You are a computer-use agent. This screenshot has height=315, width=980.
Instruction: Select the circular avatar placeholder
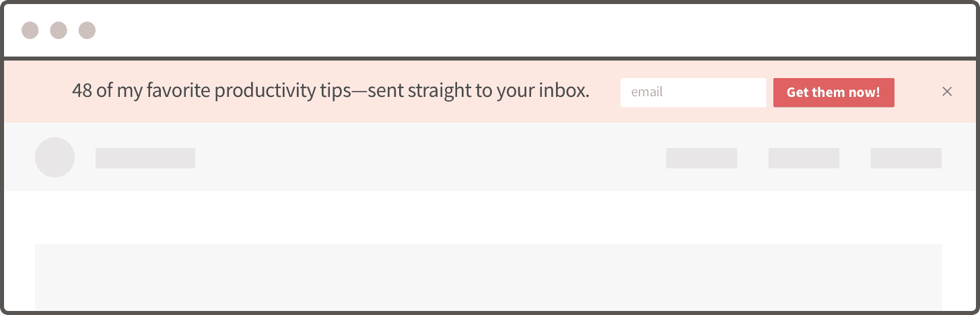[x=55, y=157]
